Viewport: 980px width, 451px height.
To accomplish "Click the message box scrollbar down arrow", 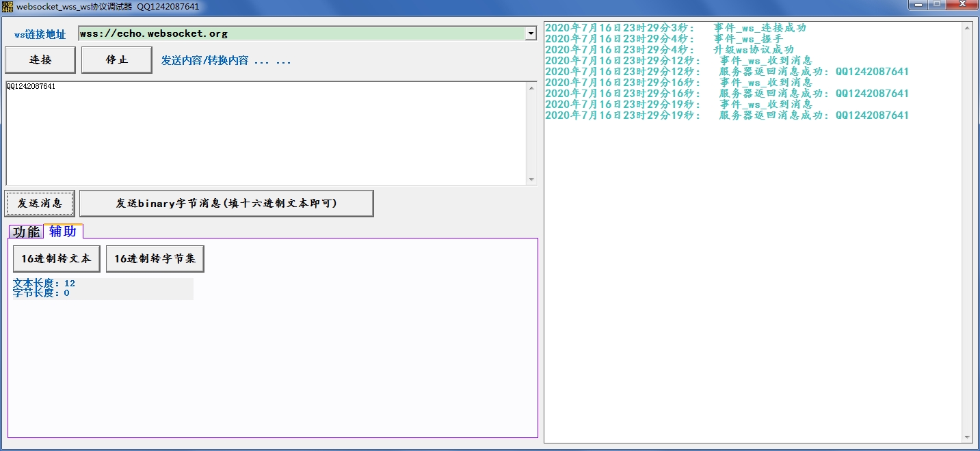I will tap(533, 180).
